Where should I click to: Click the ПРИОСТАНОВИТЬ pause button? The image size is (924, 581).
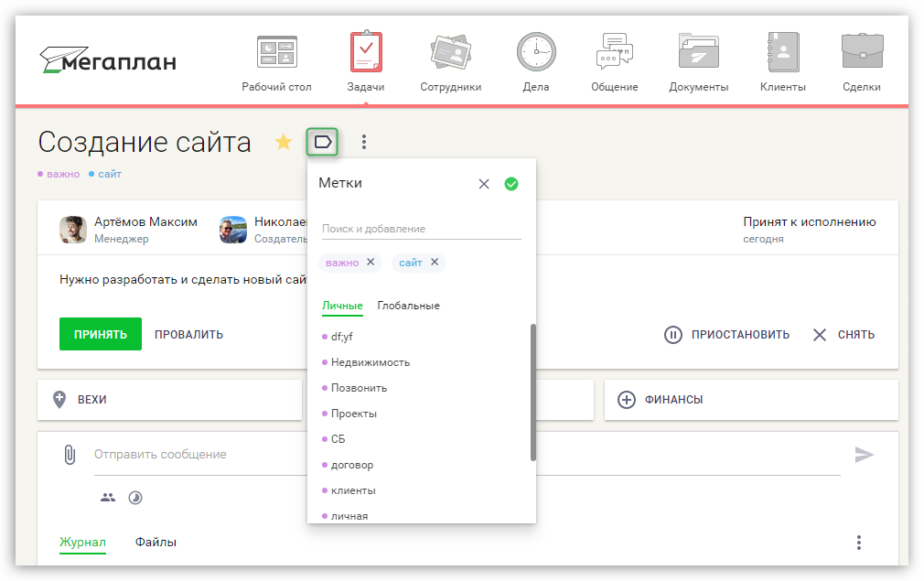[727, 335]
